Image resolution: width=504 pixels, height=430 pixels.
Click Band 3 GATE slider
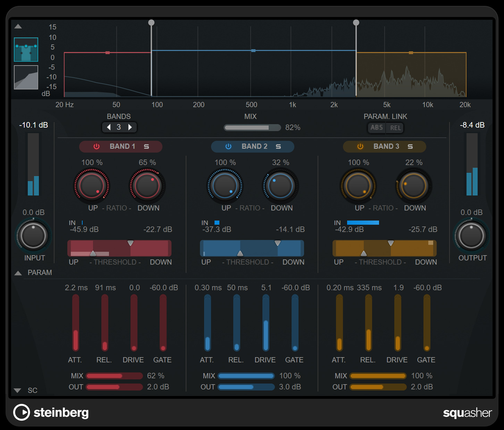pyautogui.click(x=427, y=323)
